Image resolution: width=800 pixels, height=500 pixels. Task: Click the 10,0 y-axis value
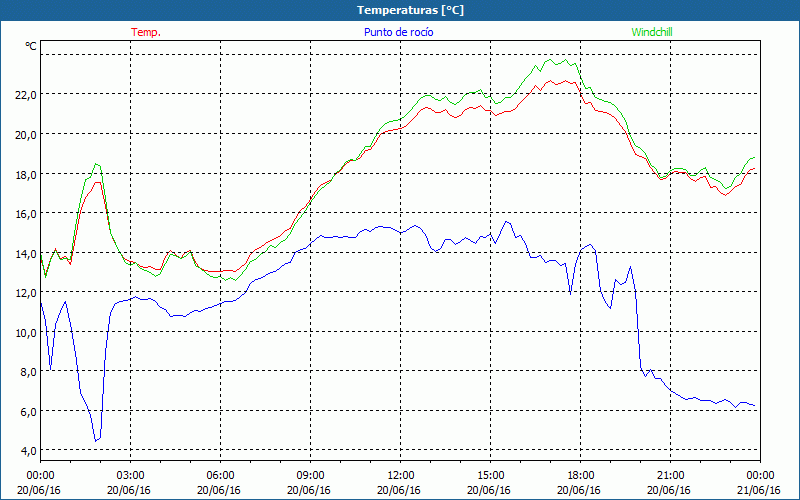point(26,333)
